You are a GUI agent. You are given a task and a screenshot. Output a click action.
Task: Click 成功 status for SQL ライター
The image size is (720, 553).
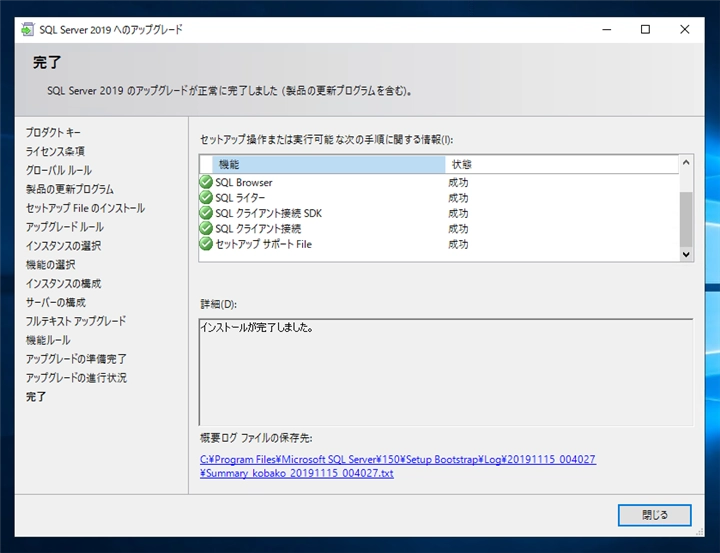point(458,198)
